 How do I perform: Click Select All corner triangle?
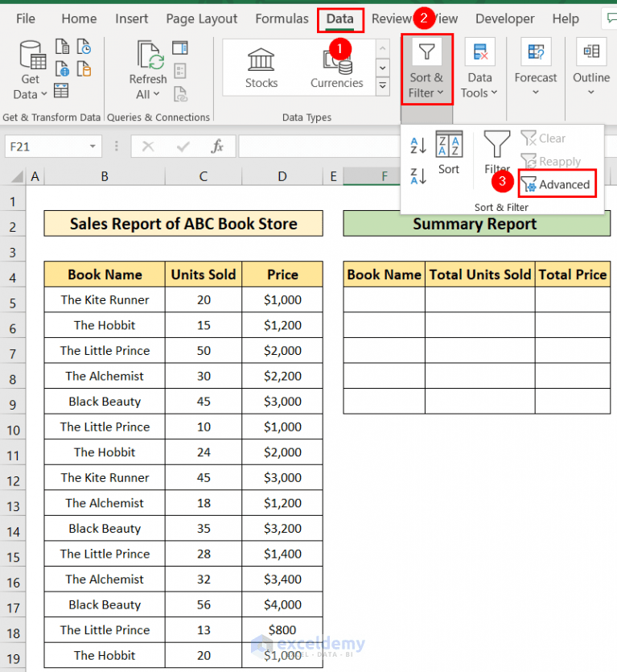15,176
